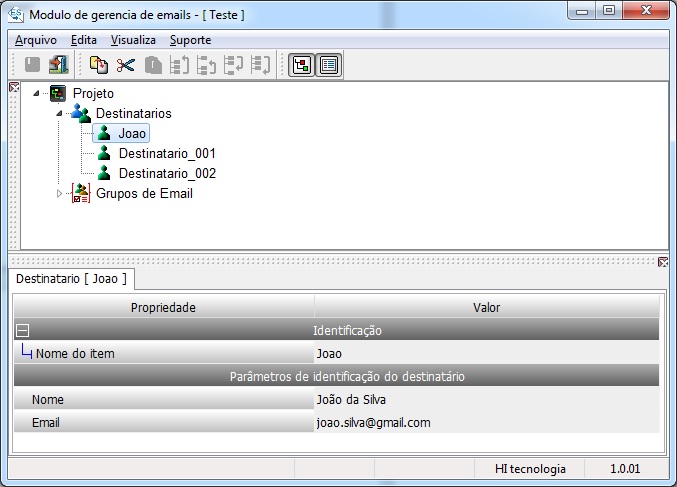The height and width of the screenshot is (487, 677).
Task: Click the Paste toolbar icon
Action: click(153, 65)
